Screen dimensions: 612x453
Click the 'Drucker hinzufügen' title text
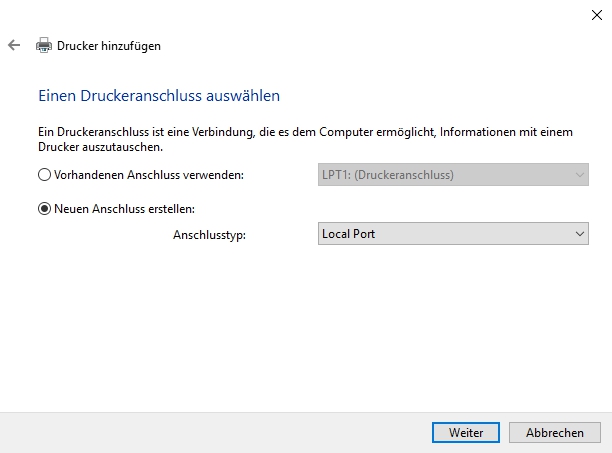click(x=109, y=45)
